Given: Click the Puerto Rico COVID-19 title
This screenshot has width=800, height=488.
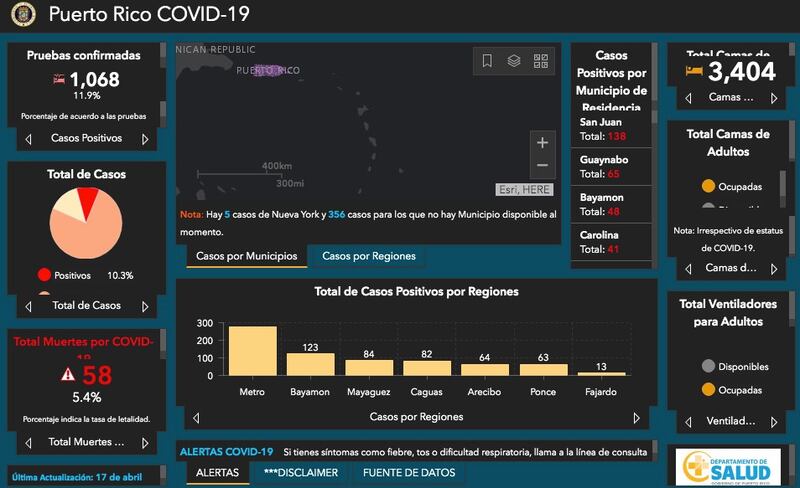Looking at the screenshot, I should tap(149, 14).
